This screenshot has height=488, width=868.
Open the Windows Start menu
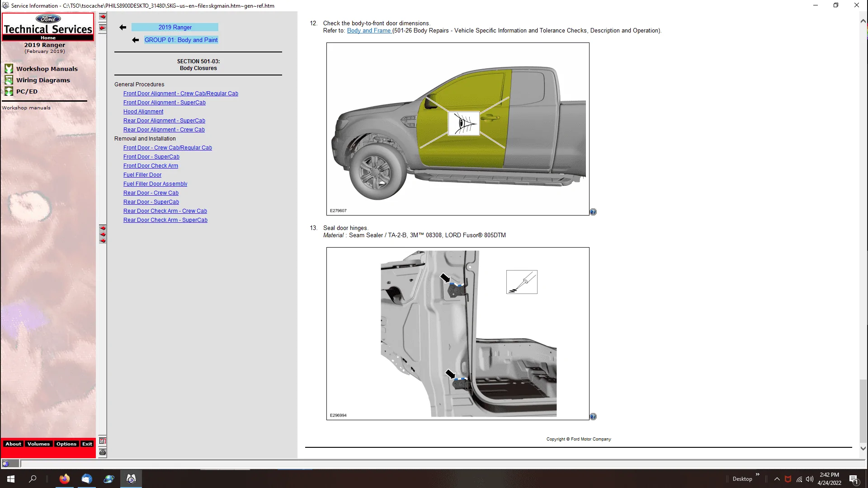11,479
